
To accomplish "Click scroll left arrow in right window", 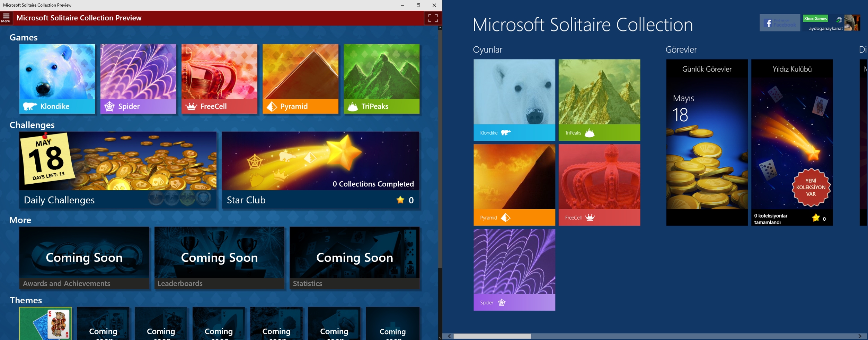I will [449, 336].
